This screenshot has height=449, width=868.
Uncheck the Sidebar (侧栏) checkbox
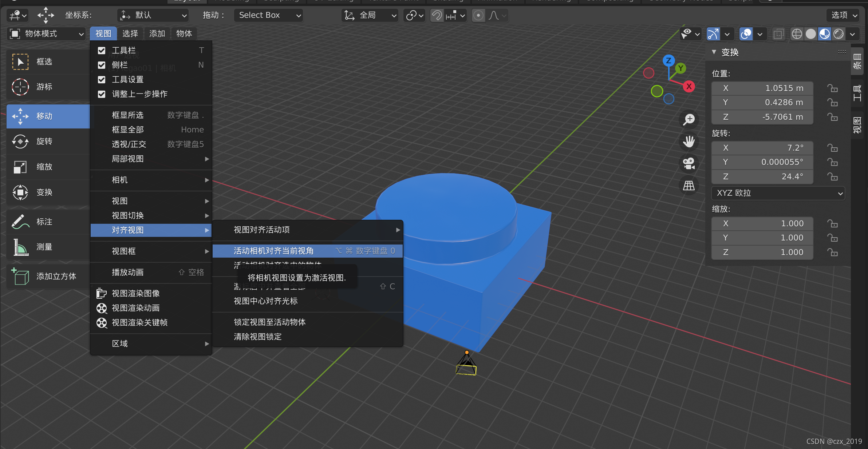point(102,65)
